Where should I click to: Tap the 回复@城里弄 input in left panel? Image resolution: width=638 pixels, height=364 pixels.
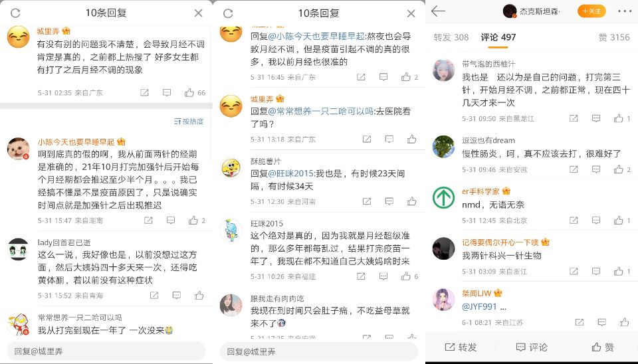tap(106, 351)
